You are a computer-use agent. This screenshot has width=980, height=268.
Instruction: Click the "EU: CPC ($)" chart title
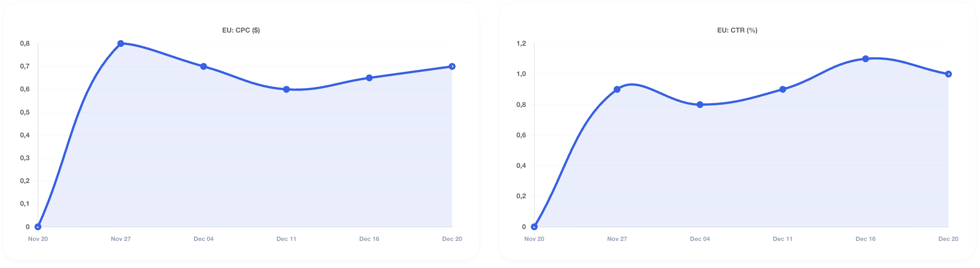241,30
